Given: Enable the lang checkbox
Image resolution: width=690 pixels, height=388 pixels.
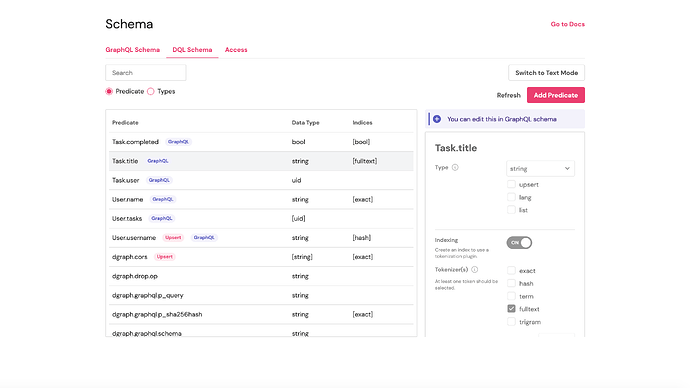Looking at the screenshot, I should (x=511, y=197).
